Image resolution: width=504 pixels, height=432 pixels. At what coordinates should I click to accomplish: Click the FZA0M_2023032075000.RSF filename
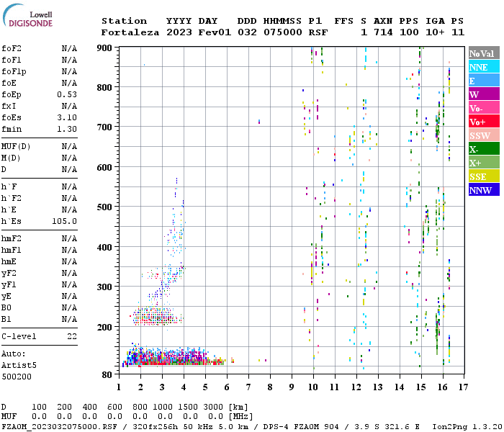[59, 427]
